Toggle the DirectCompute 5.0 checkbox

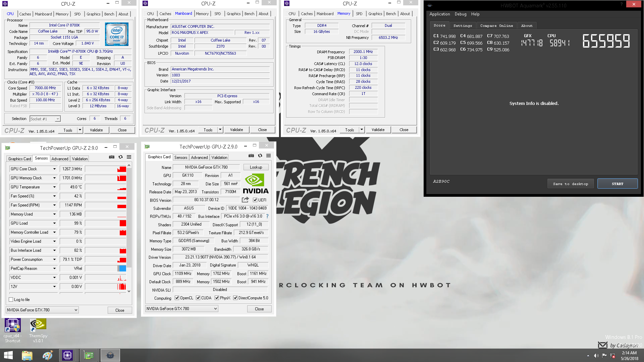(235, 298)
